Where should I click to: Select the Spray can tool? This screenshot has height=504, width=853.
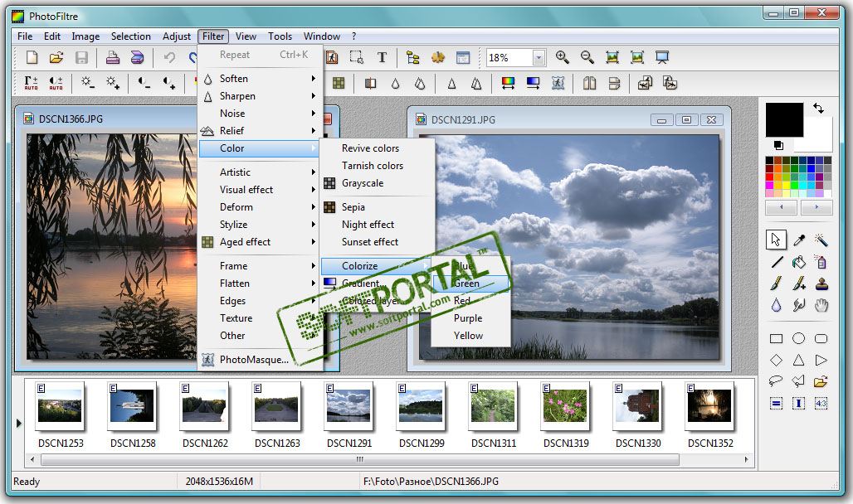821,262
